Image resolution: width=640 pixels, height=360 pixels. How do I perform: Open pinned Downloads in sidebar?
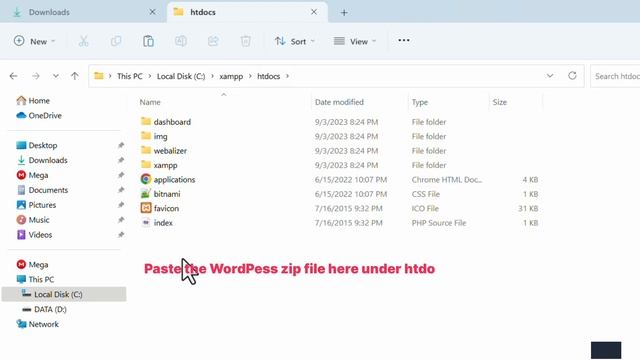pyautogui.click(x=42, y=160)
